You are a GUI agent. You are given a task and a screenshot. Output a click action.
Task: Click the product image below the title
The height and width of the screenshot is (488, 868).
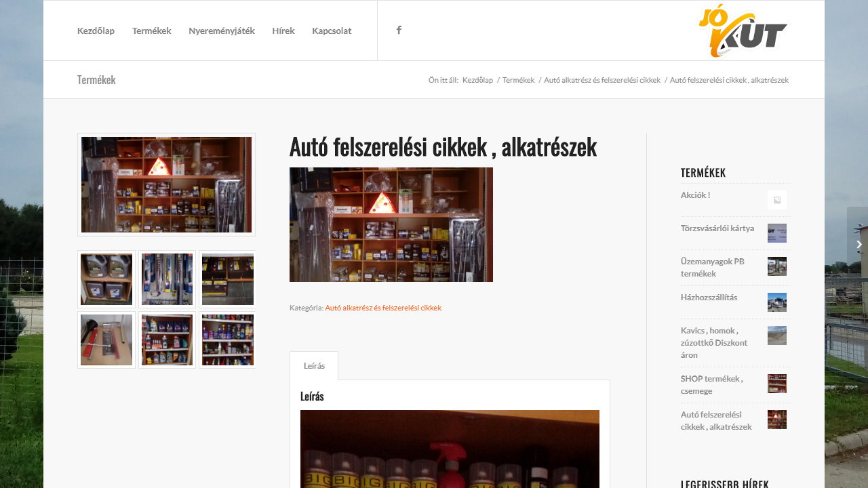391,224
